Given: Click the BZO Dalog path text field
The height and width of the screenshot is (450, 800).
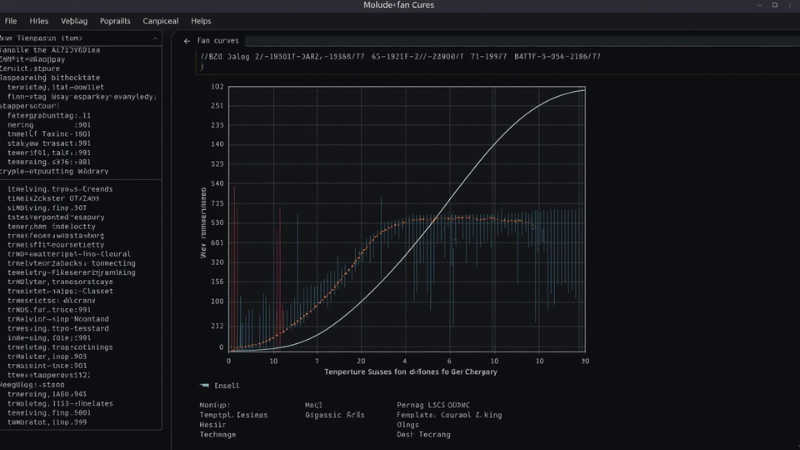Looking at the screenshot, I should click(400, 58).
